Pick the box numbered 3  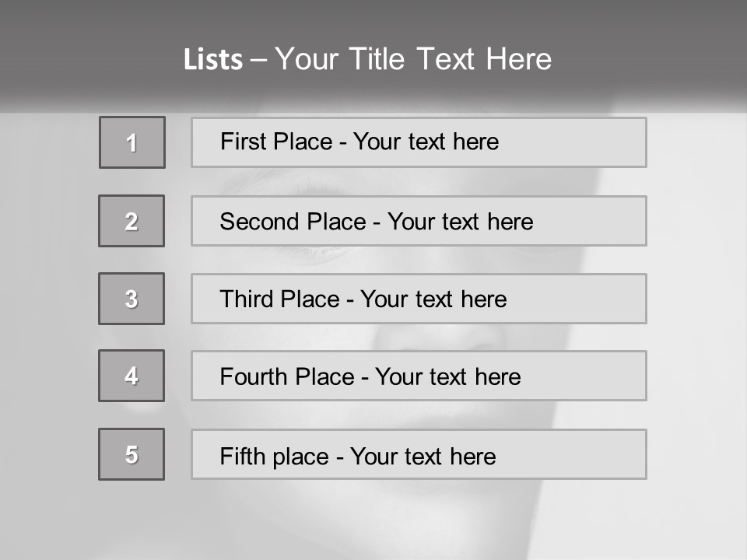pyautogui.click(x=132, y=299)
